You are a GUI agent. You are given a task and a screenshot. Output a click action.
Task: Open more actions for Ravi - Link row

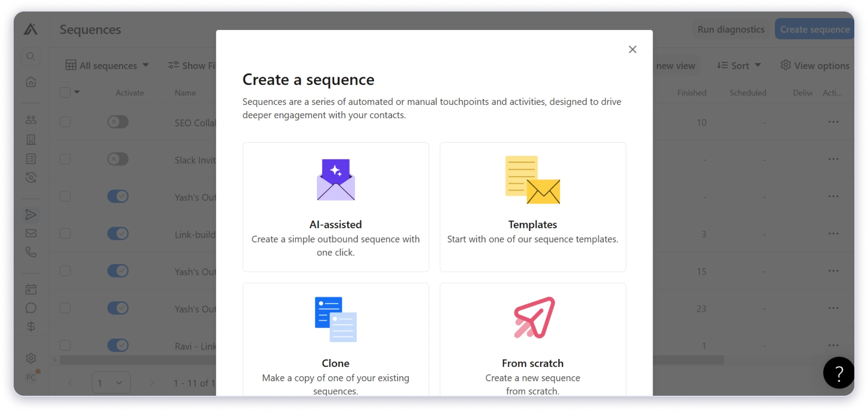[x=833, y=345]
